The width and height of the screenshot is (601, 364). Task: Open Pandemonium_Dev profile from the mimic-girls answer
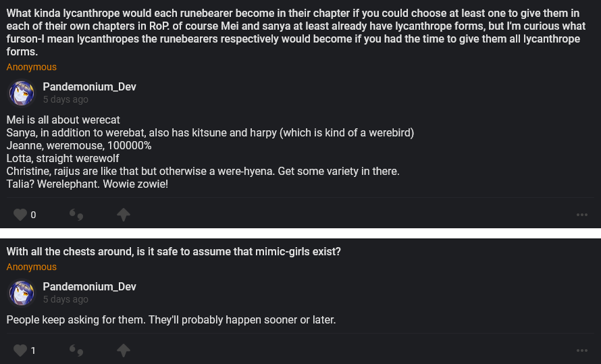tap(89, 286)
